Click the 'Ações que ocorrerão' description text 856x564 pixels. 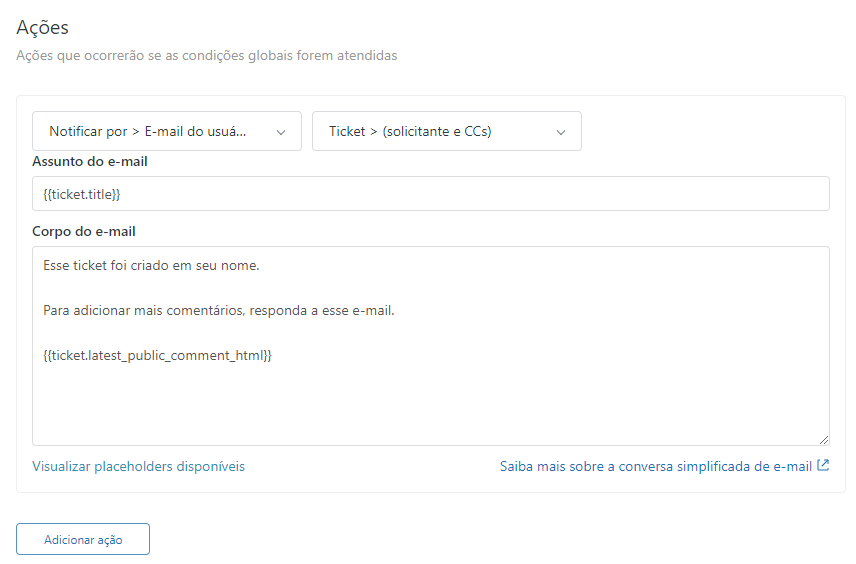[x=206, y=55]
